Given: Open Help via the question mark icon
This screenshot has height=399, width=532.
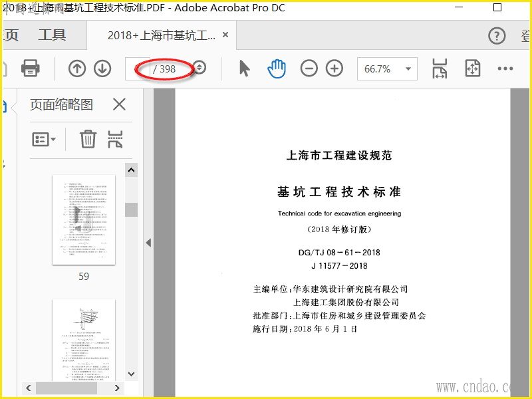Looking at the screenshot, I should click(x=497, y=36).
